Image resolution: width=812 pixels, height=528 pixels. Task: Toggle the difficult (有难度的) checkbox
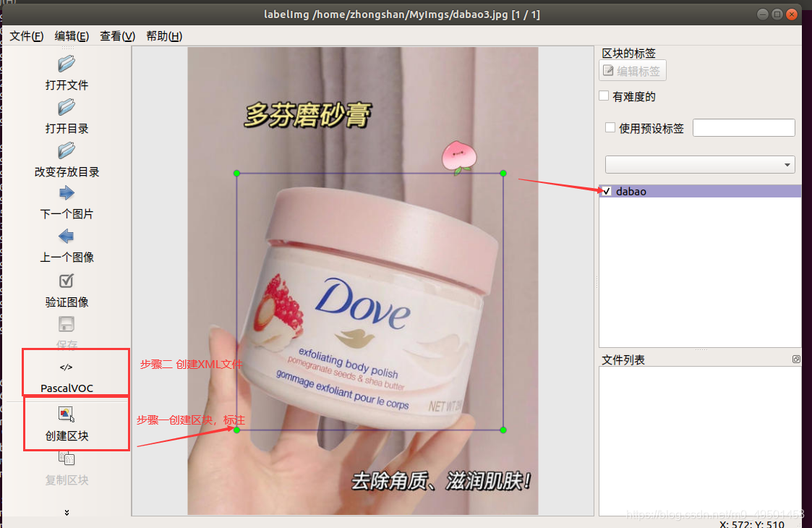pos(604,96)
